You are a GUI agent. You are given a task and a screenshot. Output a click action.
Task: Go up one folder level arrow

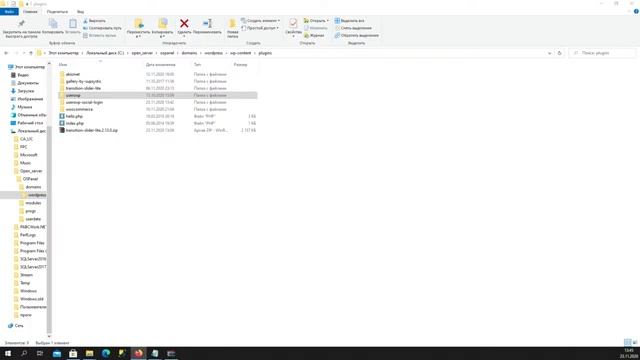coord(31,53)
